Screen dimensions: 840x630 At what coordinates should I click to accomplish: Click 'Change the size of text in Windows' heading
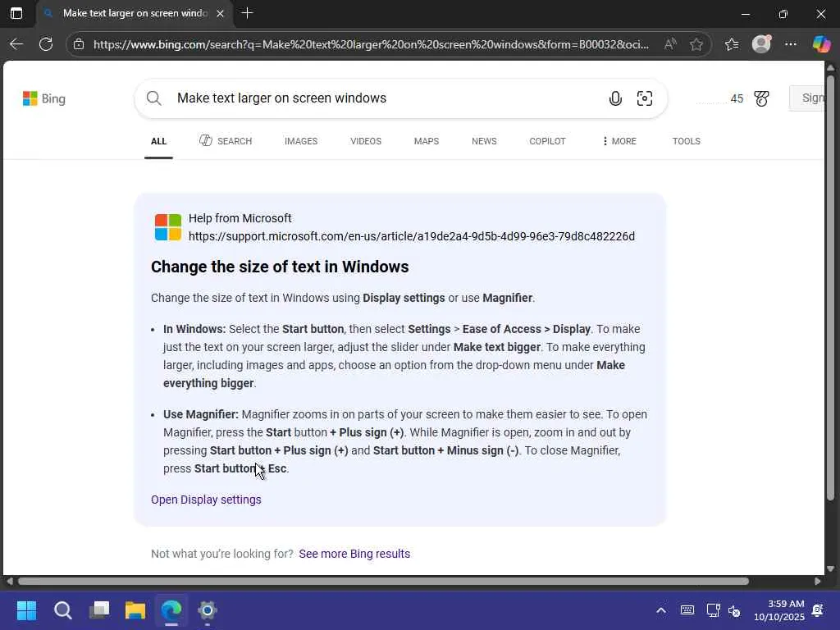280,267
